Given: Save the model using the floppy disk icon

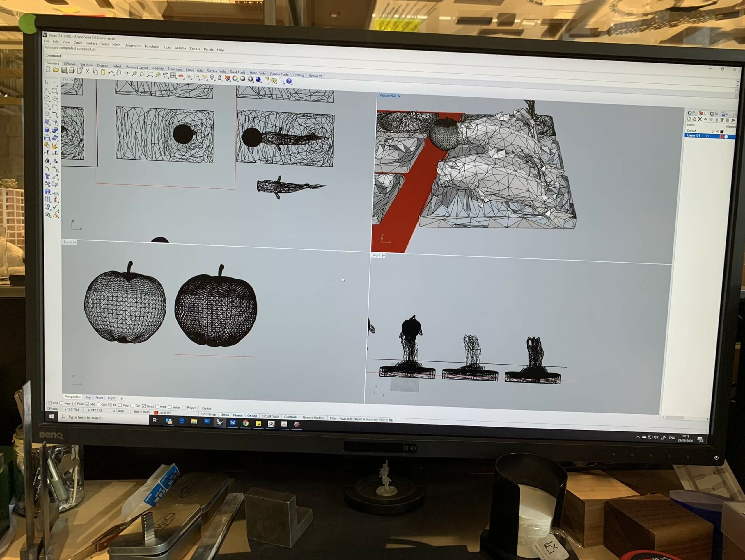Looking at the screenshot, I should click(64, 70).
